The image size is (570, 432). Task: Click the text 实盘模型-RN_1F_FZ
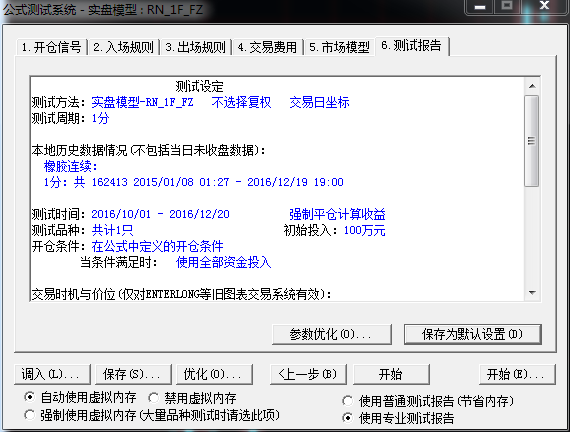click(x=142, y=102)
